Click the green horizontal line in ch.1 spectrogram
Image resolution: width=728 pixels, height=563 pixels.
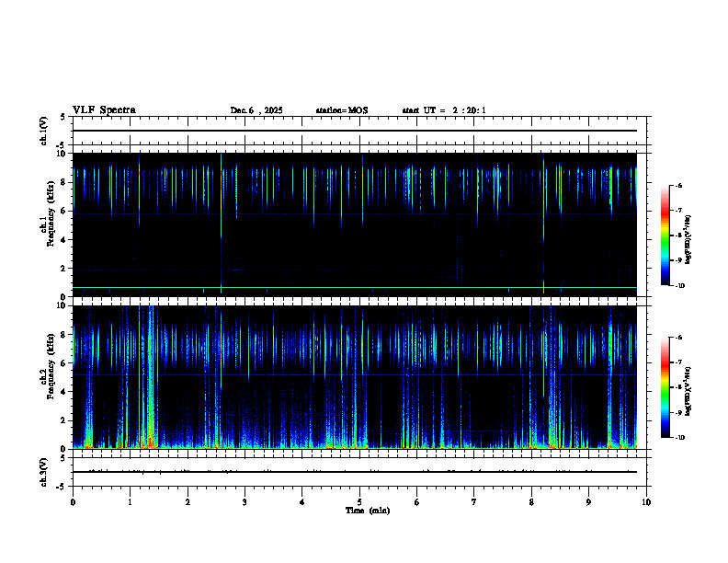[x=355, y=288]
